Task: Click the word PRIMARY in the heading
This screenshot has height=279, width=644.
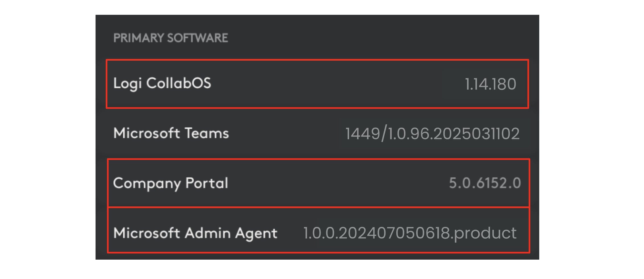Action: [x=139, y=38]
